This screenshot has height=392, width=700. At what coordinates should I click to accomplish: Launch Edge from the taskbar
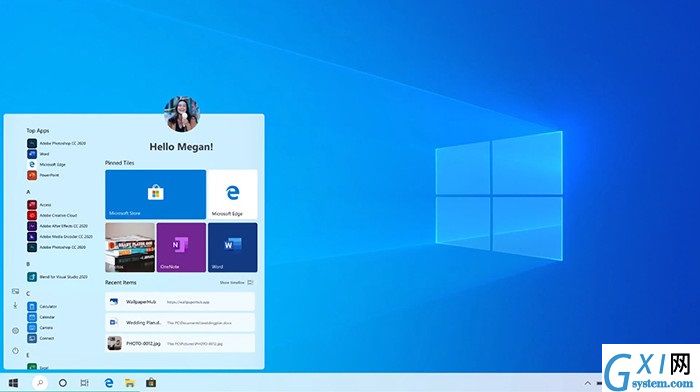[x=108, y=383]
